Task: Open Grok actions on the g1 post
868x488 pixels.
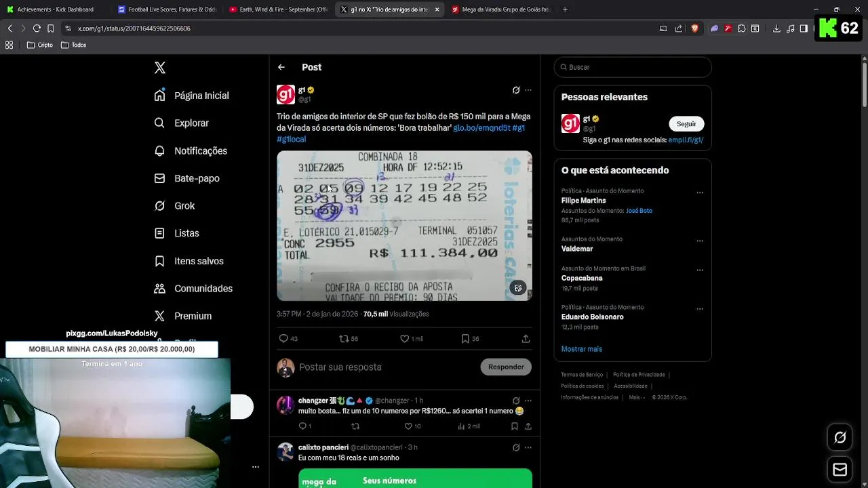Action: [x=516, y=90]
